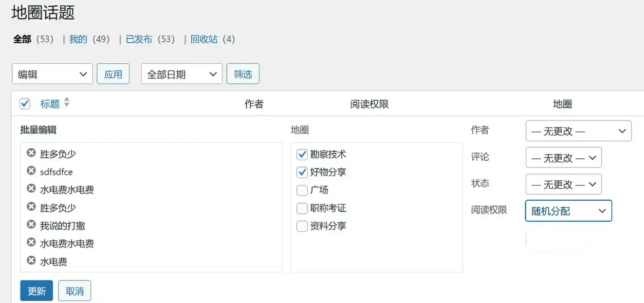Cancel bulk edit with 取消 button

click(x=74, y=291)
